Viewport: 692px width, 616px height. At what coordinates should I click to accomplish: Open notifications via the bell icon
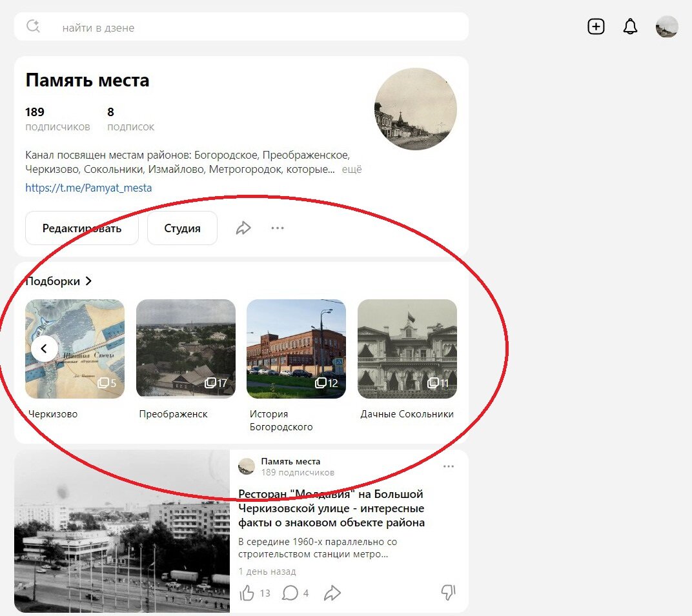[630, 26]
